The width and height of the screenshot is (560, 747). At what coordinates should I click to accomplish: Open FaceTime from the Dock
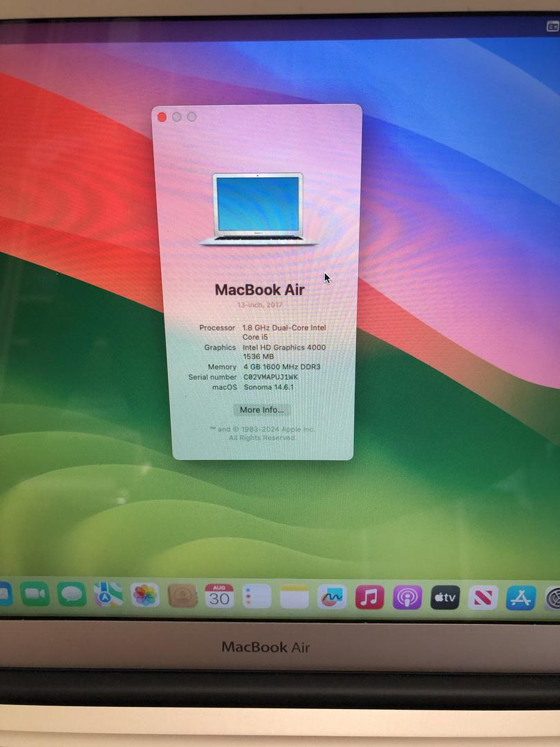pyautogui.click(x=35, y=593)
